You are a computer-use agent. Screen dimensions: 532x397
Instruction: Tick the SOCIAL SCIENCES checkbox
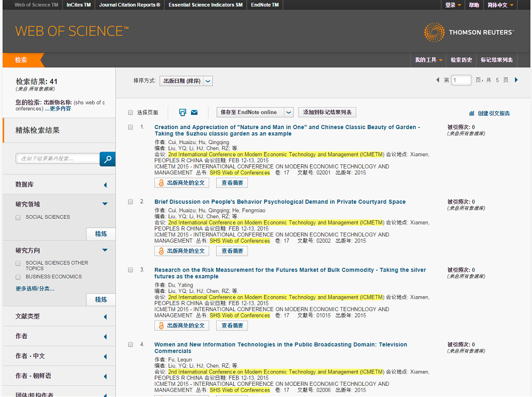[x=18, y=218]
